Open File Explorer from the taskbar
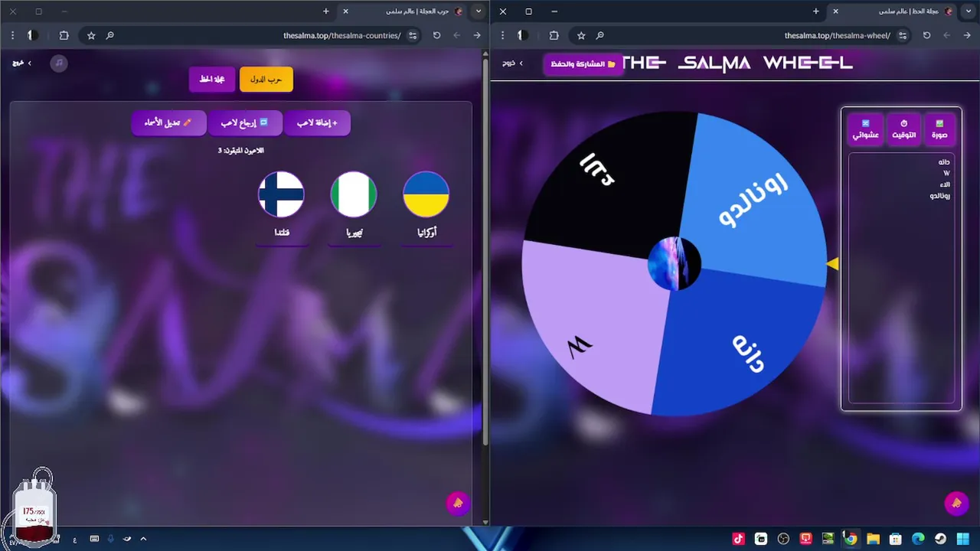 coord(873,539)
